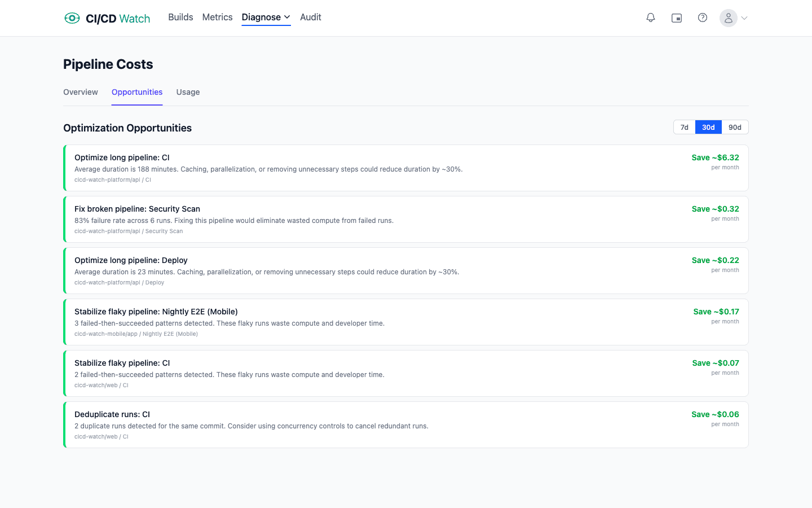
Task: Open 'Stabilize flaky pipeline: CI' card
Action: point(406,373)
